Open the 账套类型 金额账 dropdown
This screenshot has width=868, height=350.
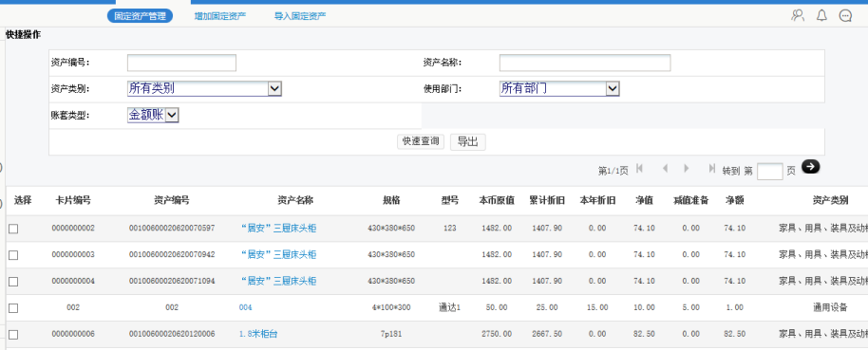click(x=153, y=115)
